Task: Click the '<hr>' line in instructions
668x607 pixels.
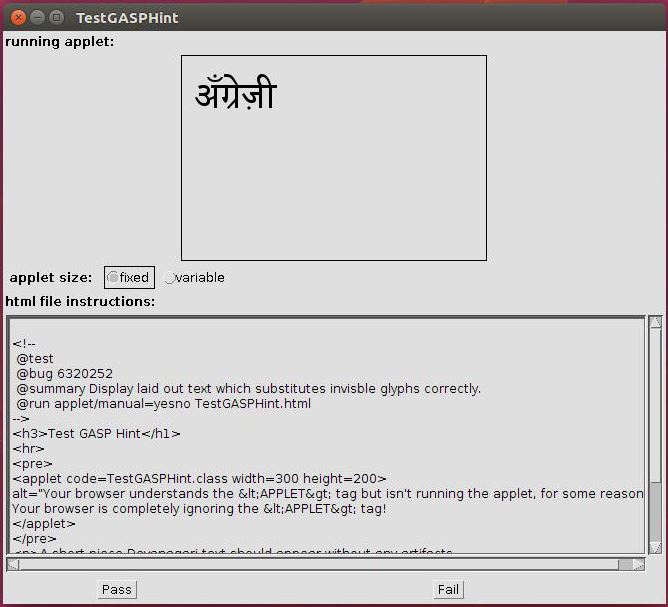Action: [x=28, y=449]
